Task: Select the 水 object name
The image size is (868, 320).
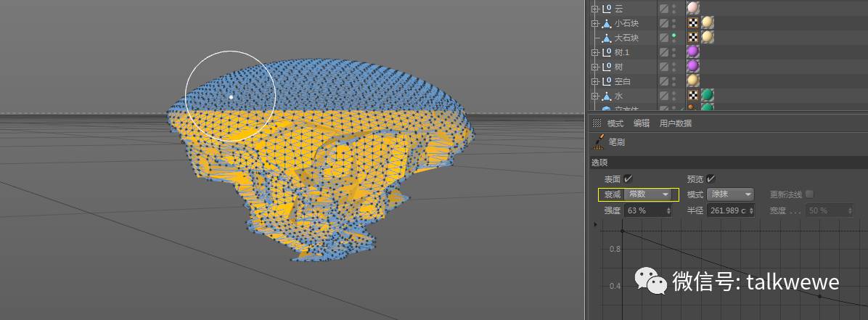Action: click(x=618, y=96)
